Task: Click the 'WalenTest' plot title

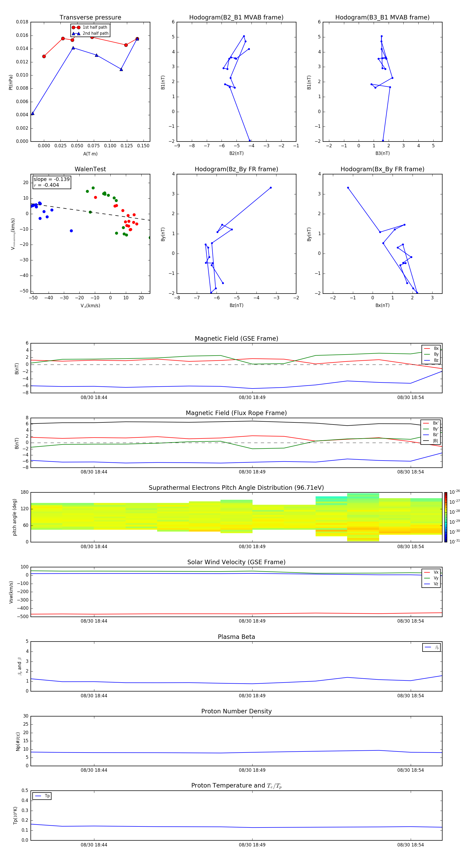Action: coord(90,169)
